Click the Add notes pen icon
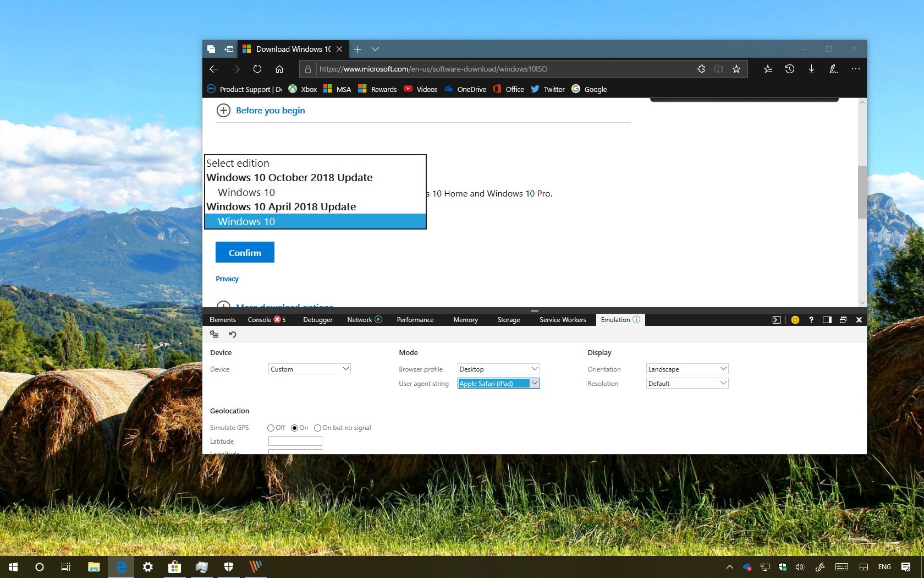This screenshot has width=924, height=578. click(833, 69)
